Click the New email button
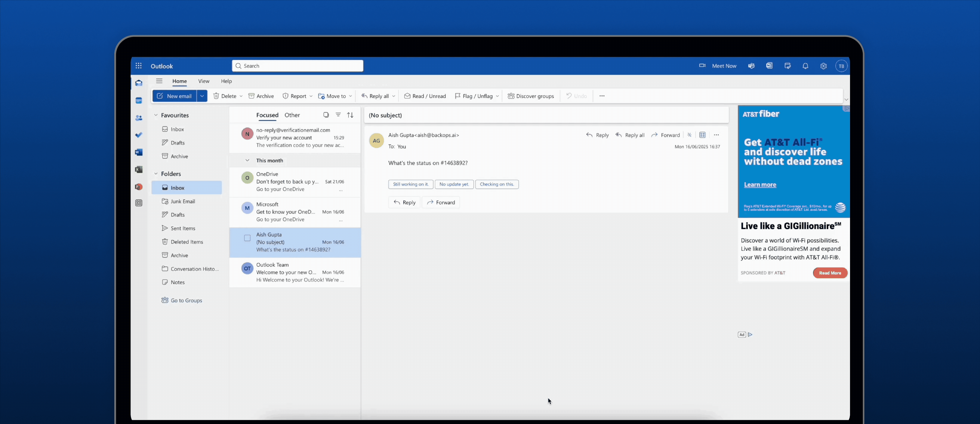 [x=175, y=96]
